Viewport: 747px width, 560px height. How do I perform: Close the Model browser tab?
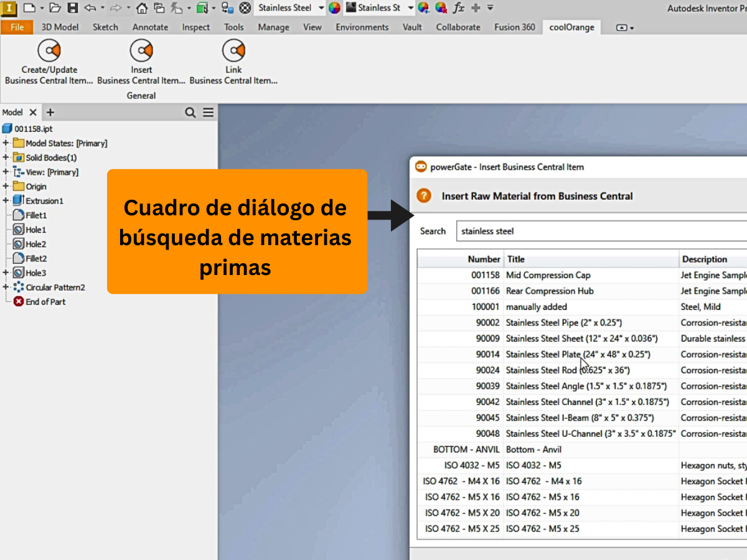pyautogui.click(x=33, y=113)
